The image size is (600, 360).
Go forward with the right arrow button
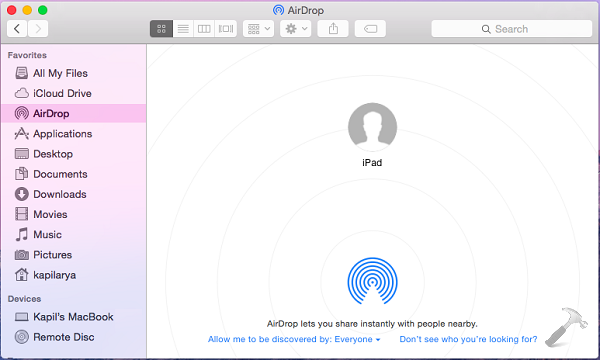[x=38, y=29]
